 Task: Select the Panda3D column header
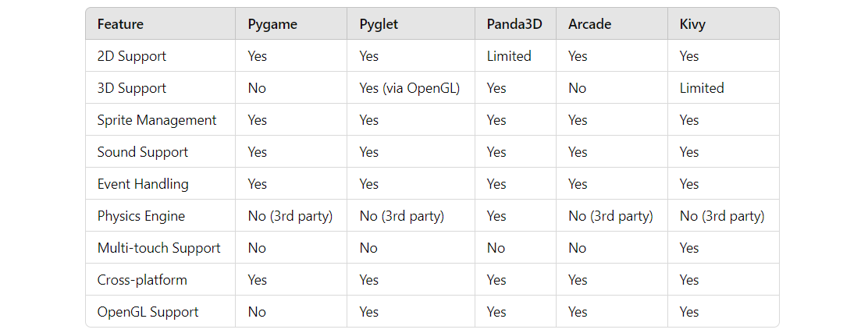click(x=515, y=24)
